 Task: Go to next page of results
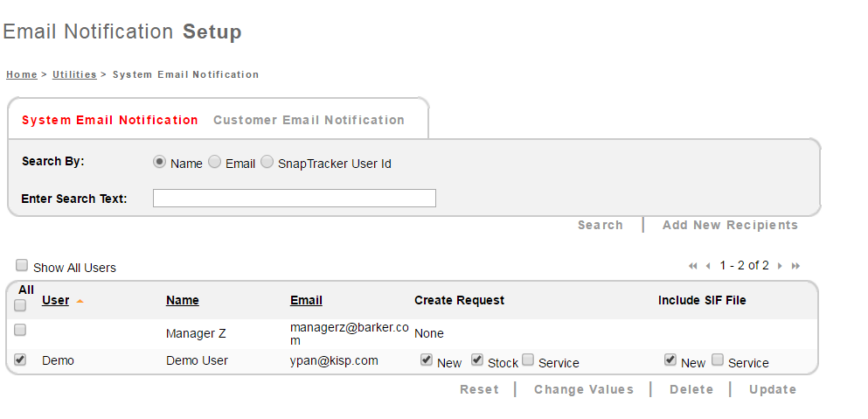780,266
